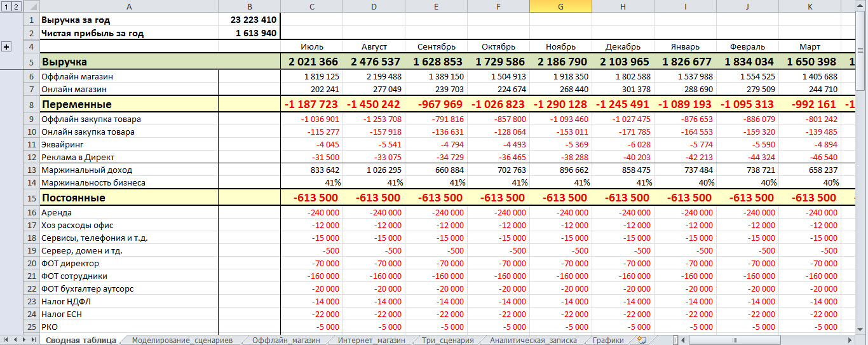This screenshot has width=868, height=345.
Task: Open the Графики sheet tab
Action: point(608,340)
